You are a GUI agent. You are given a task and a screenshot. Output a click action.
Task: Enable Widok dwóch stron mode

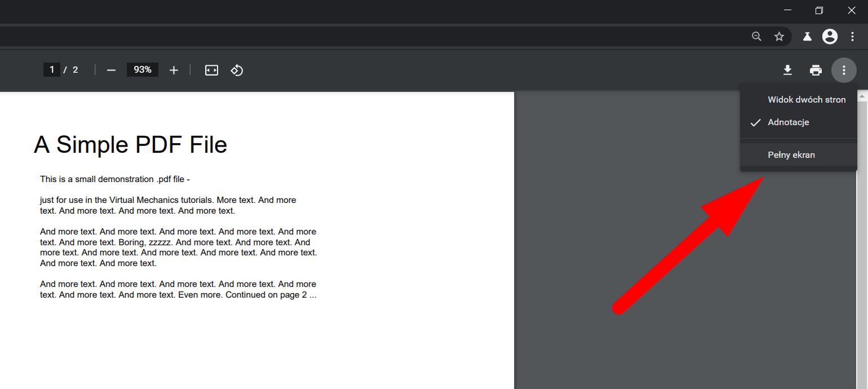tap(807, 99)
